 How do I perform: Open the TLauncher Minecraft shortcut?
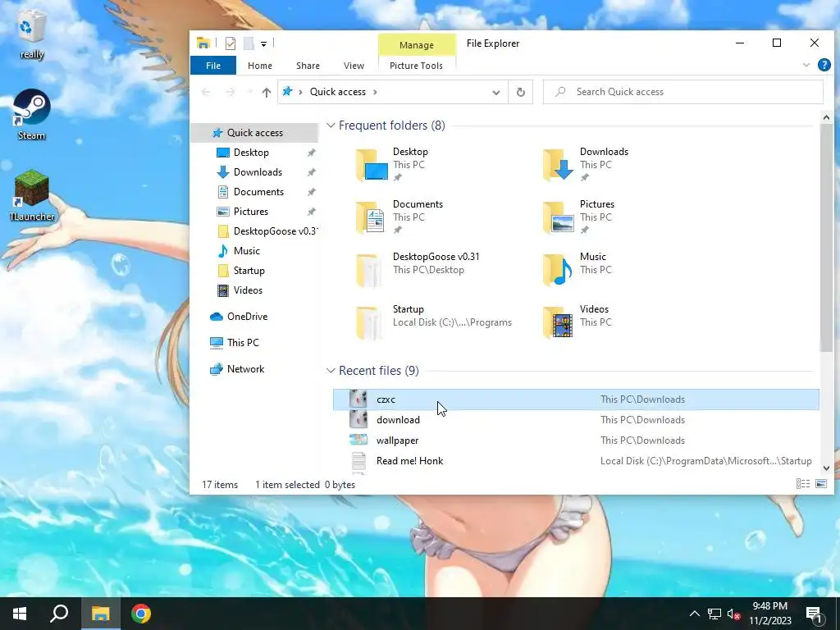pyautogui.click(x=32, y=195)
